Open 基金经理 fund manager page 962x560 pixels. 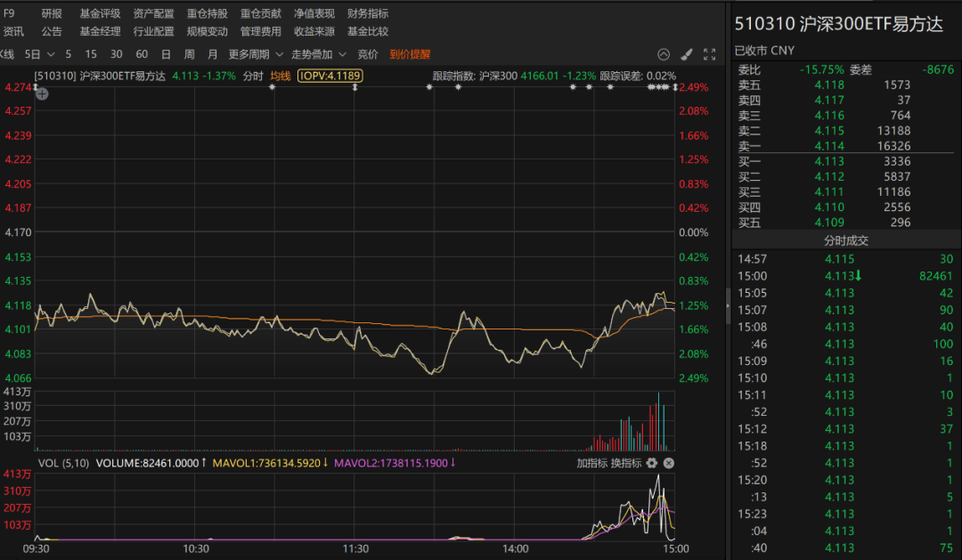[100, 31]
